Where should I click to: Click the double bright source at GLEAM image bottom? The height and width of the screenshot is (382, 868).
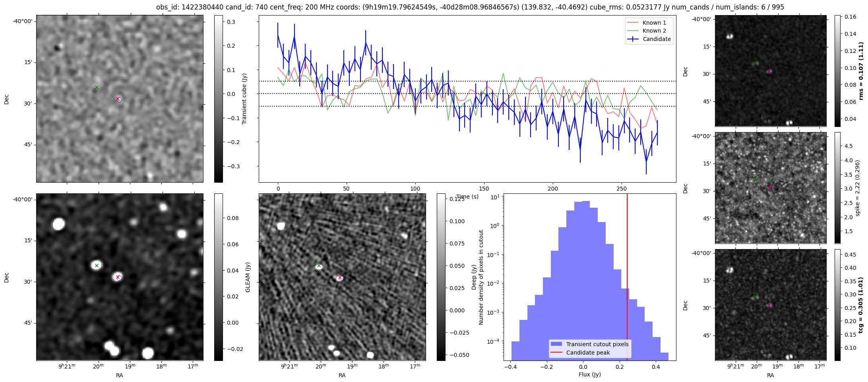point(112,348)
